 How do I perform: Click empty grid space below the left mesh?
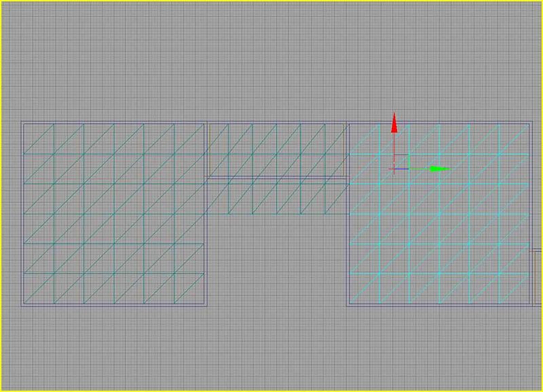click(114, 346)
